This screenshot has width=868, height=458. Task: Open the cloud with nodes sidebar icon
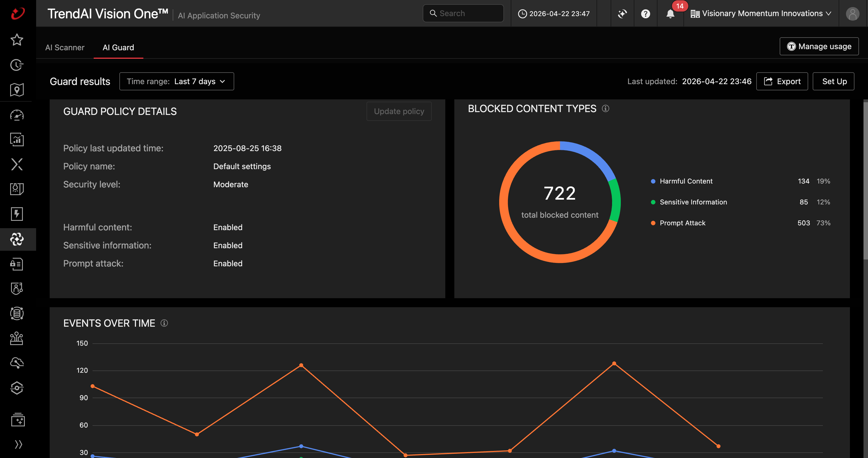17,363
